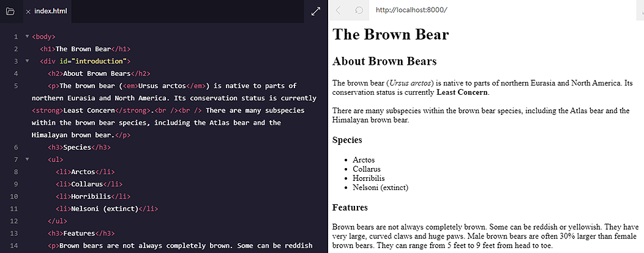This screenshot has height=253, width=644.
Task: Click the code line with id="introduction"
Action: click(x=85, y=61)
